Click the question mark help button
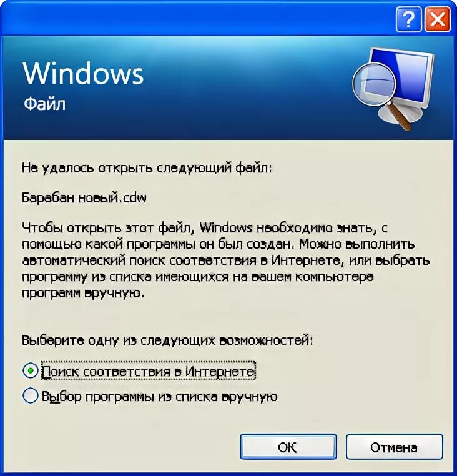 pos(408,19)
